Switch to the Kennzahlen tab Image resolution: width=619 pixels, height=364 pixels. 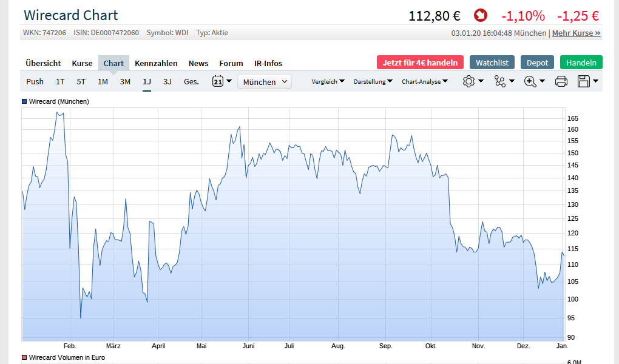point(156,63)
